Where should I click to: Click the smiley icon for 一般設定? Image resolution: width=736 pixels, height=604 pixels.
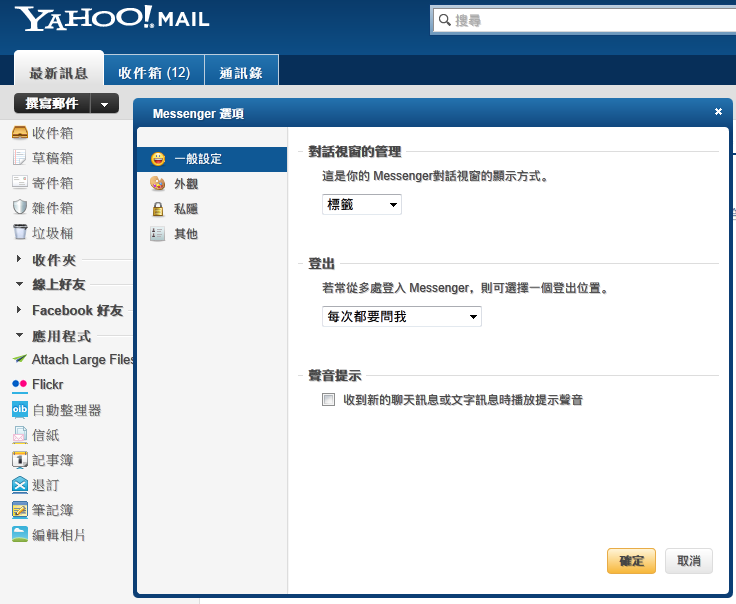click(x=158, y=159)
